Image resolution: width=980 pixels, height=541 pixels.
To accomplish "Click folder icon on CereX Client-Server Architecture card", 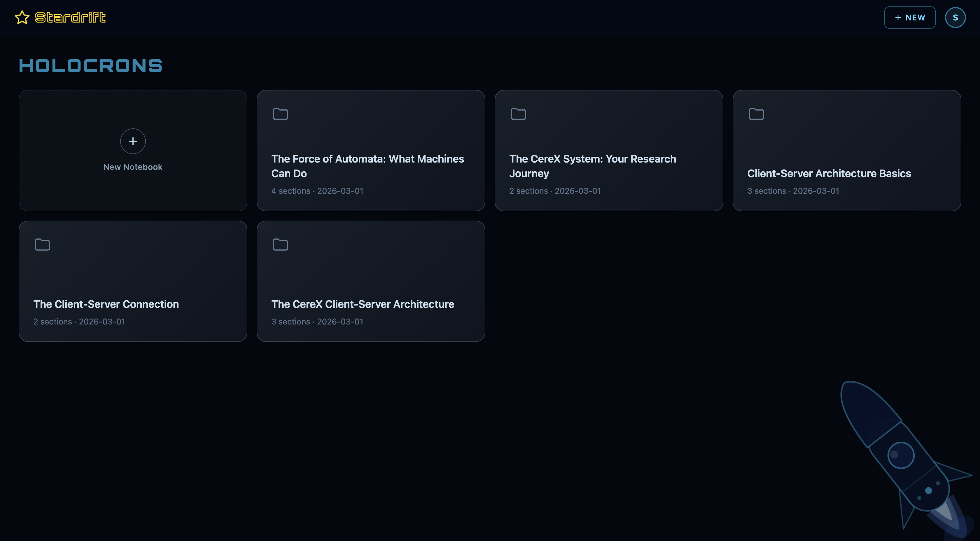I will [280, 245].
